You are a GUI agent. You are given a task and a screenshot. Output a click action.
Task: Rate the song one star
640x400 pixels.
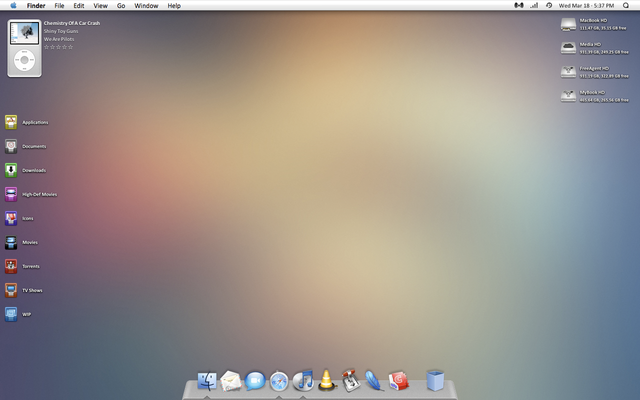coord(46,47)
